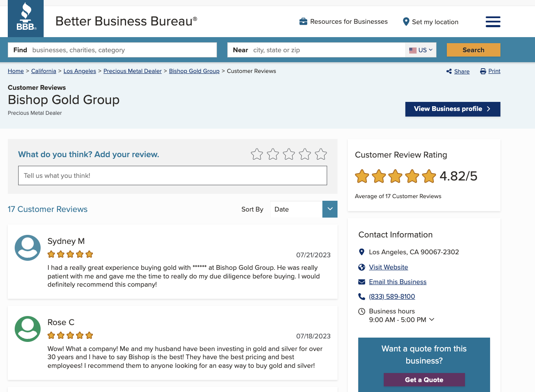Image resolution: width=535 pixels, height=392 pixels.
Task: Click the share icon
Action: coord(449,71)
